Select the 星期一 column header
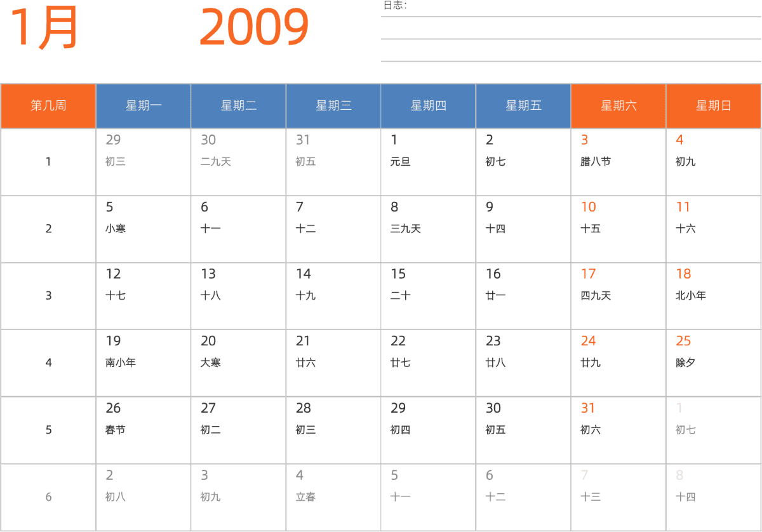This screenshot has height=532, width=762. tap(144, 106)
